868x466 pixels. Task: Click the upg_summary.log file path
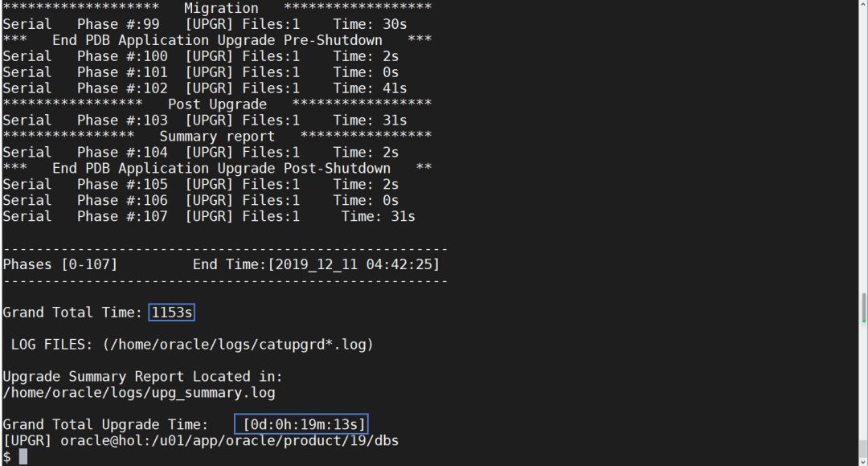138,393
